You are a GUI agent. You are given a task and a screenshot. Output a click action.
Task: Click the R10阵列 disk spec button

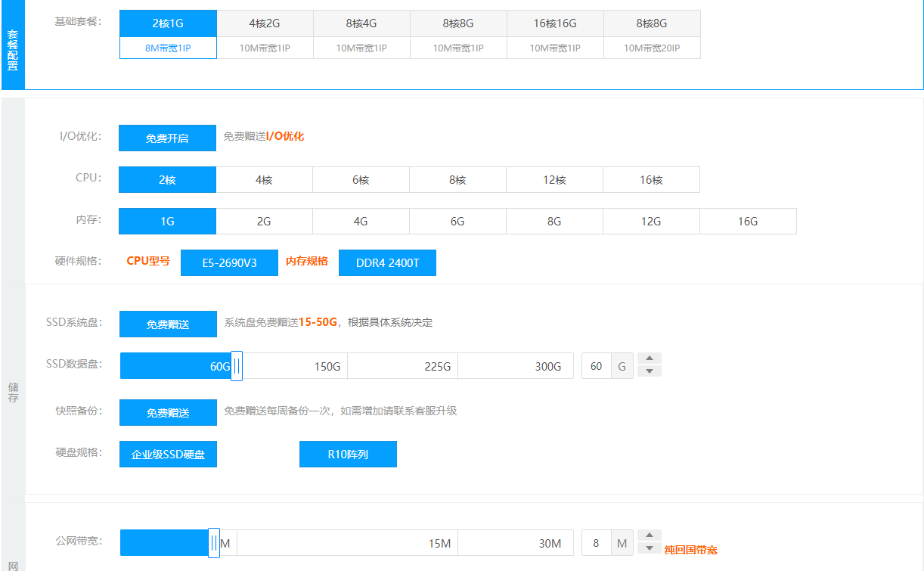click(x=348, y=455)
